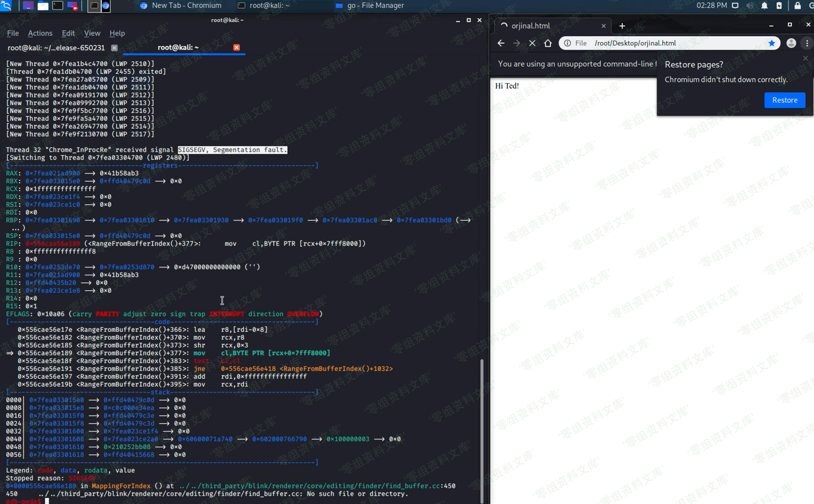This screenshot has height=504, width=814.
Task: Click the /root/Desktop/orjinal.html address bar
Action: pos(669,43)
